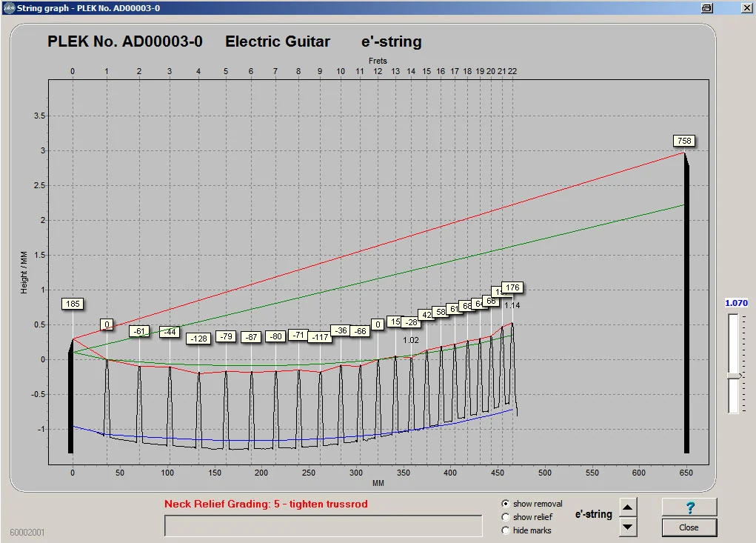Click the -36 mark label on the graph
The image size is (756, 543).
(x=341, y=330)
